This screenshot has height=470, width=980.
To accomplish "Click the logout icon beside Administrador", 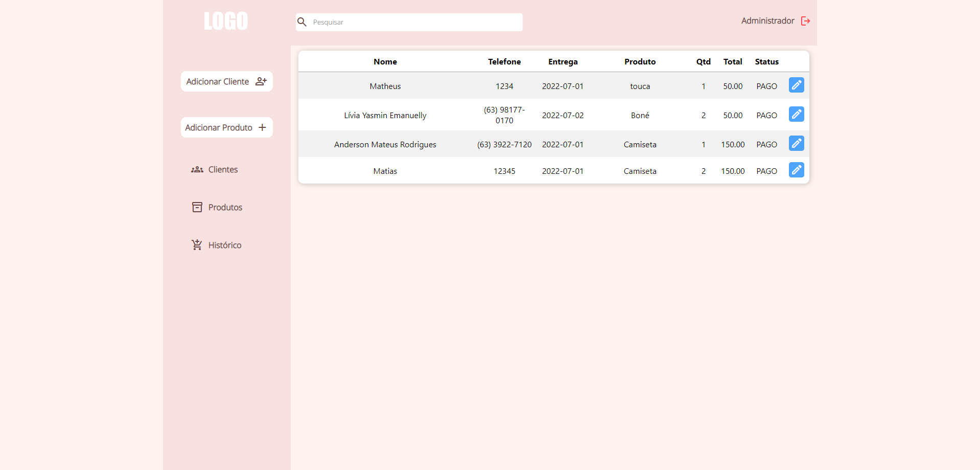I will 805,21.
